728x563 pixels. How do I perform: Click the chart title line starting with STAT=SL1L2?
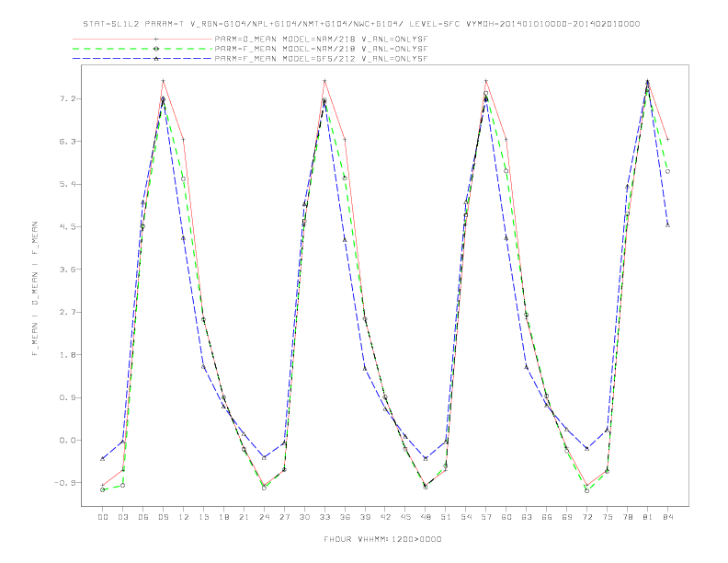pos(361,24)
